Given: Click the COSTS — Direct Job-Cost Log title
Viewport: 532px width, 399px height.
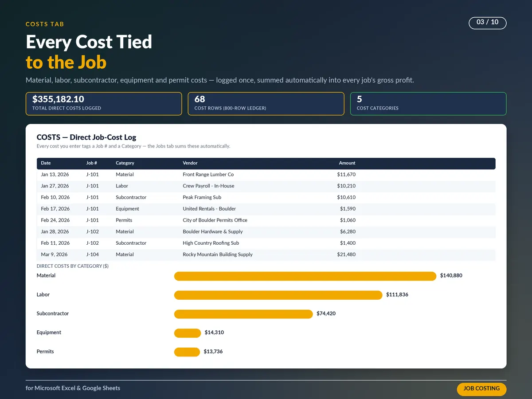Looking at the screenshot, I should (86, 137).
